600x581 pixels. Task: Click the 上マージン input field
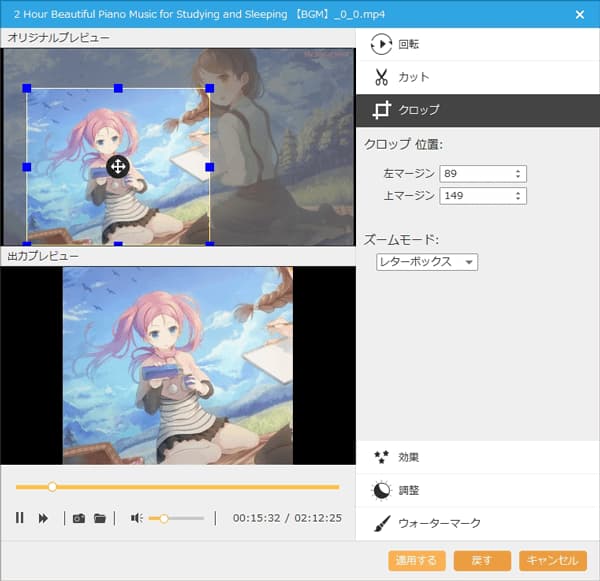pyautogui.click(x=483, y=196)
